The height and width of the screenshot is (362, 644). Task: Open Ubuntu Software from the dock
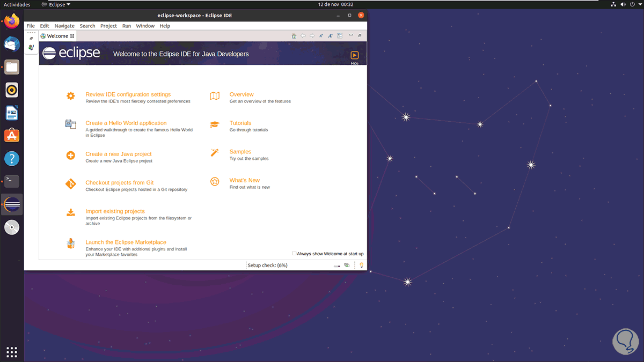pos(12,136)
